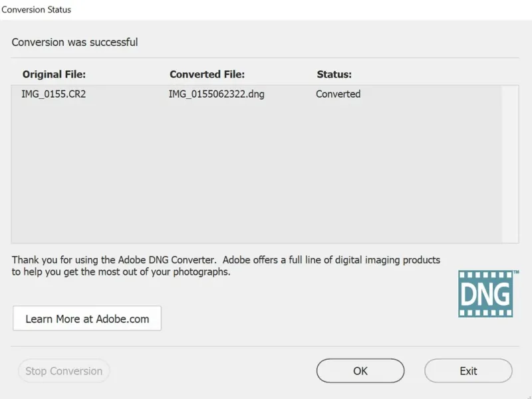
Task: Click the trademark symbol on the DNG logo
Action: 516,273
